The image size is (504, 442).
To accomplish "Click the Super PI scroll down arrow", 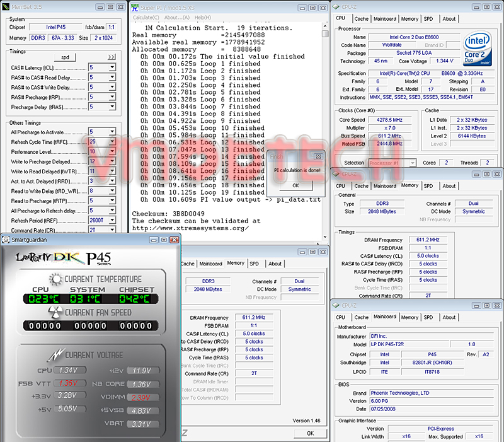I will (325, 237).
